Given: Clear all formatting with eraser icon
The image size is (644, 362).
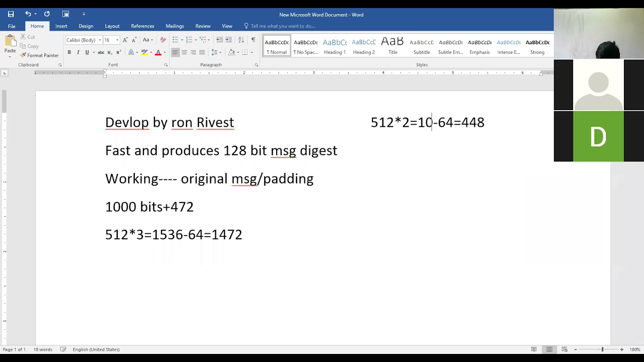Looking at the screenshot, I should point(163,40).
